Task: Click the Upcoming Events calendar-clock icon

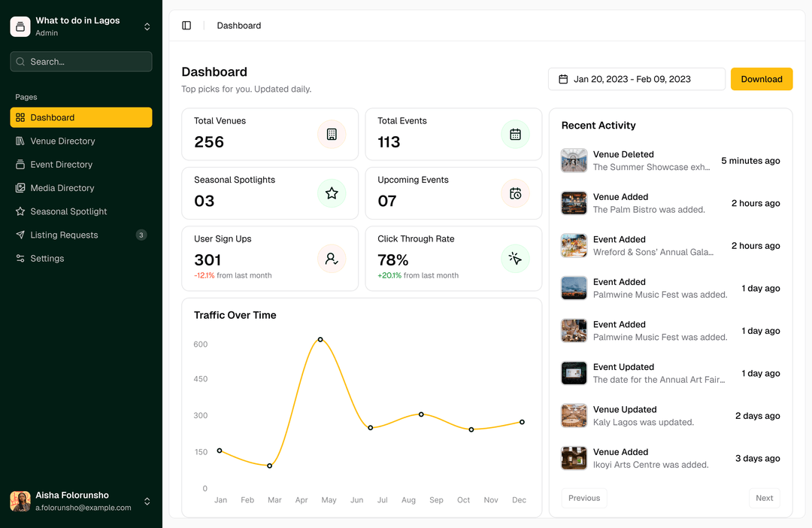Action: (515, 193)
